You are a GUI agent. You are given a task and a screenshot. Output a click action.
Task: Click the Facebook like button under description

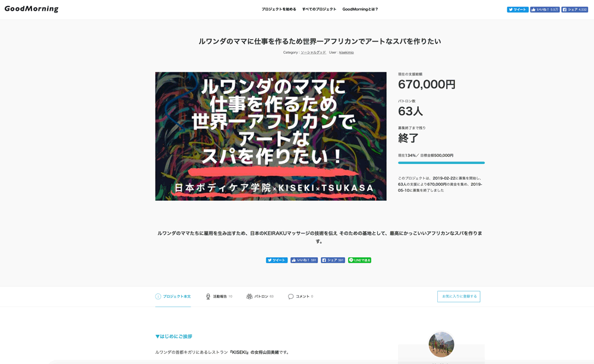click(x=304, y=260)
